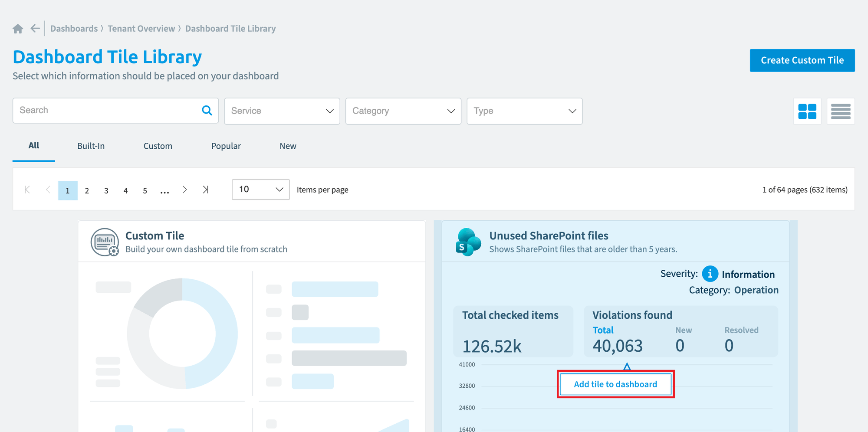The width and height of the screenshot is (868, 432).
Task: Click Add tile to dashboard
Action: pos(615,384)
